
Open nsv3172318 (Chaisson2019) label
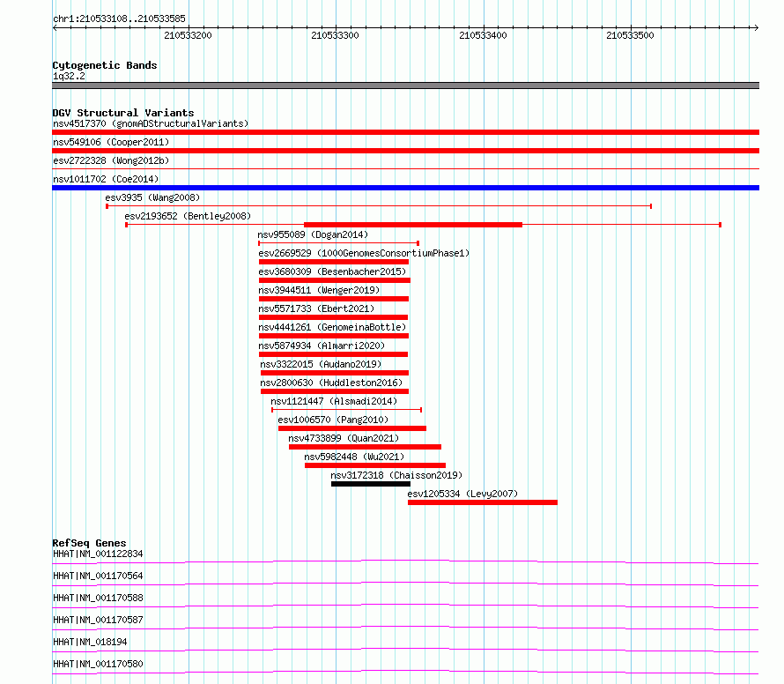397,475
